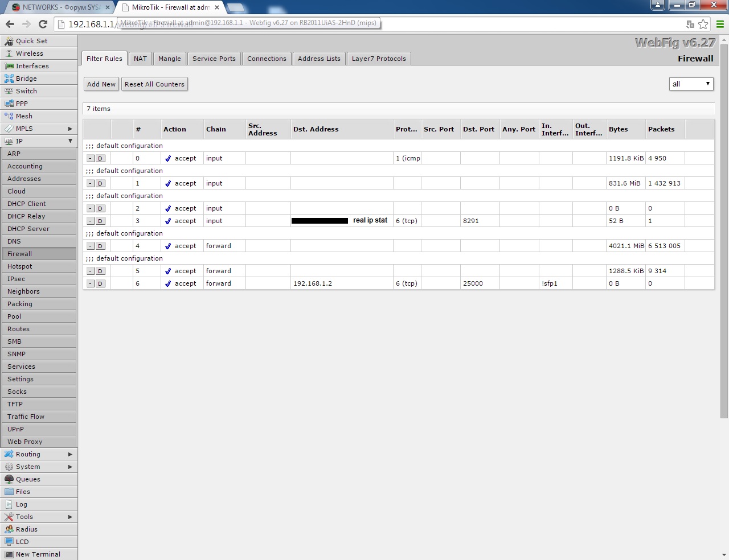
Task: Click the Bridge icon in the sidebar
Action: (9, 79)
